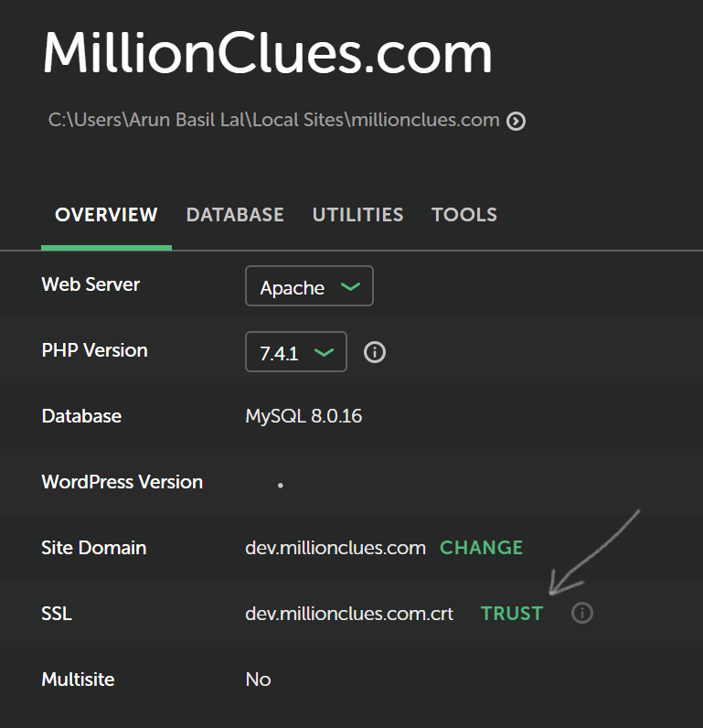Click the Database row label
Image resolution: width=703 pixels, height=728 pixels.
pos(81,416)
